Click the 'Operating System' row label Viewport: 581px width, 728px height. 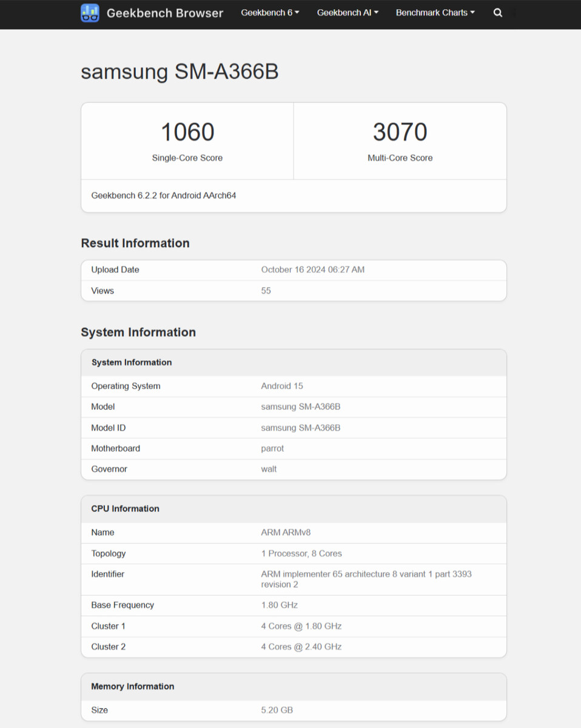(126, 386)
